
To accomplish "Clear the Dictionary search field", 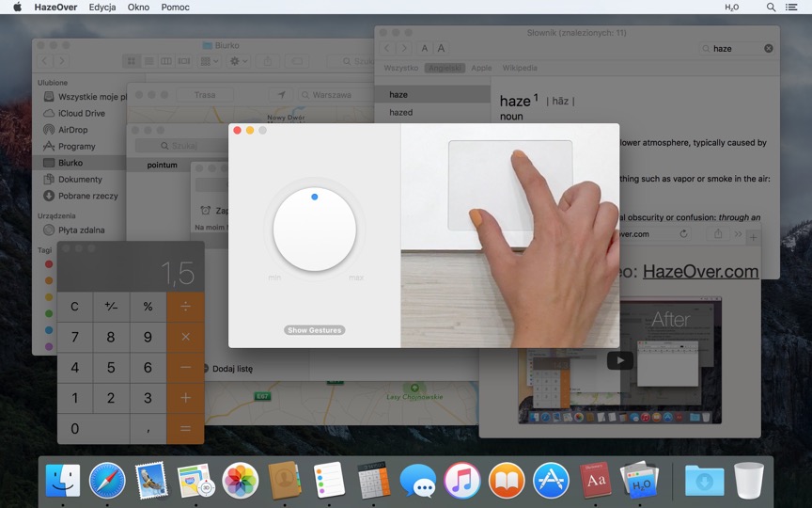I will (x=769, y=48).
